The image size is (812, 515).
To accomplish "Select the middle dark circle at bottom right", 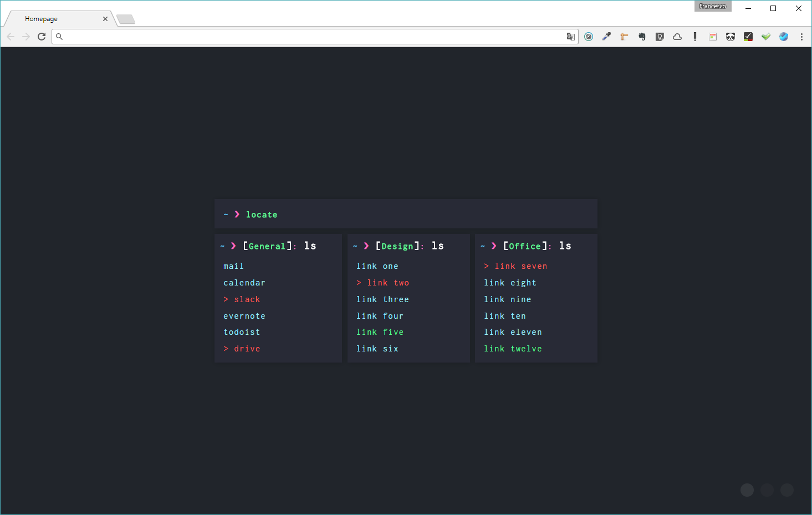I will [x=767, y=490].
